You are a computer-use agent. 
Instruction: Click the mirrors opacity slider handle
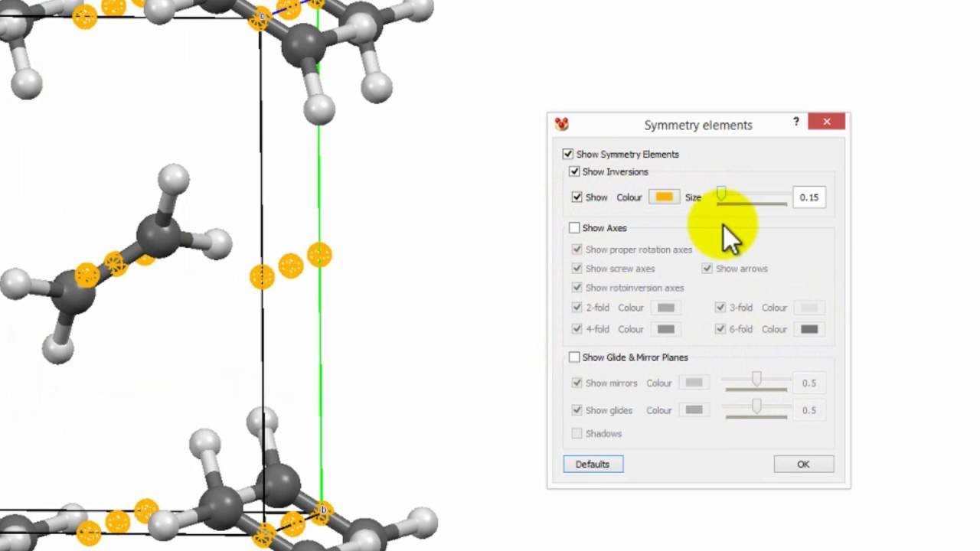point(756,380)
